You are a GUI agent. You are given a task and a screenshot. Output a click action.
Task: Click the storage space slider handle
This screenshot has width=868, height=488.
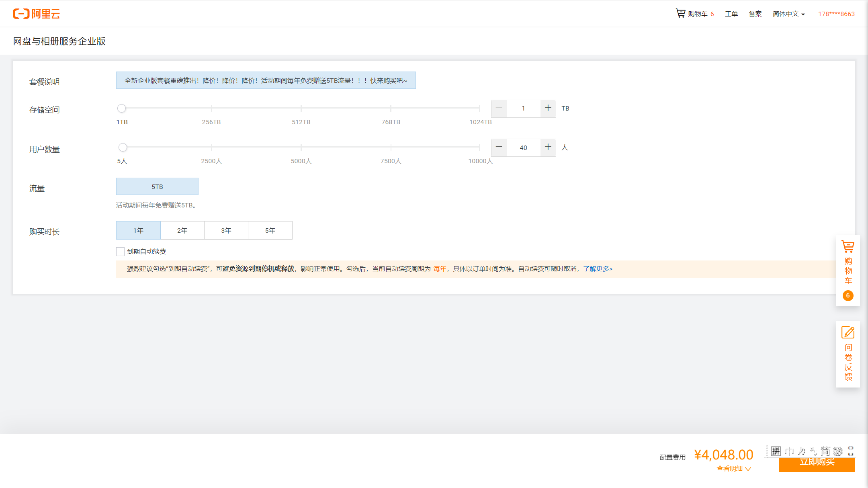[x=122, y=108]
